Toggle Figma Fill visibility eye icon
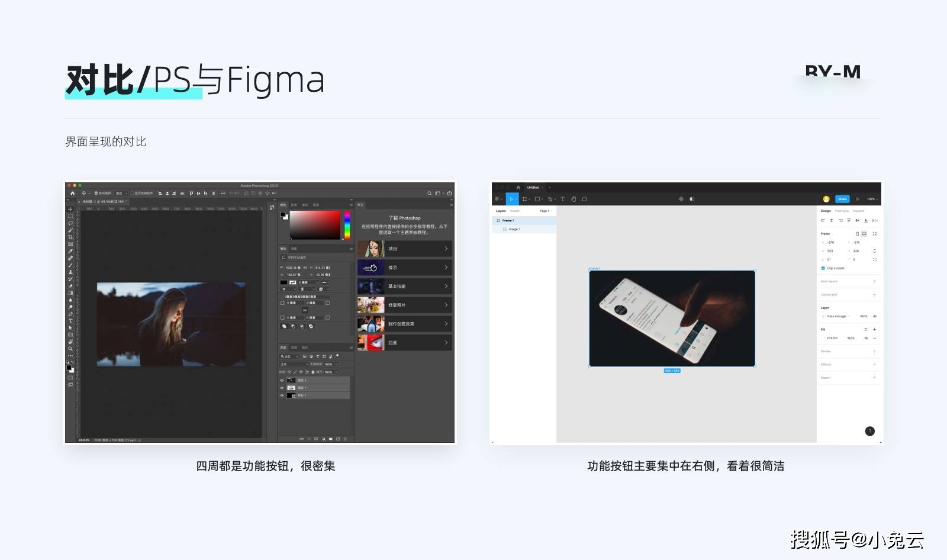The image size is (947, 560). click(x=866, y=338)
